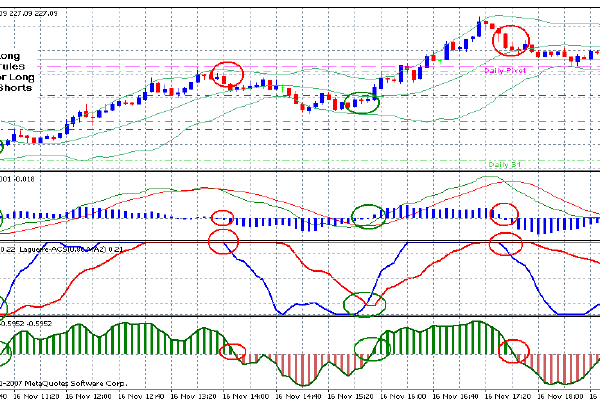Click the Daily S1 label
Screen dimensions: 600x416
[x=506, y=163]
